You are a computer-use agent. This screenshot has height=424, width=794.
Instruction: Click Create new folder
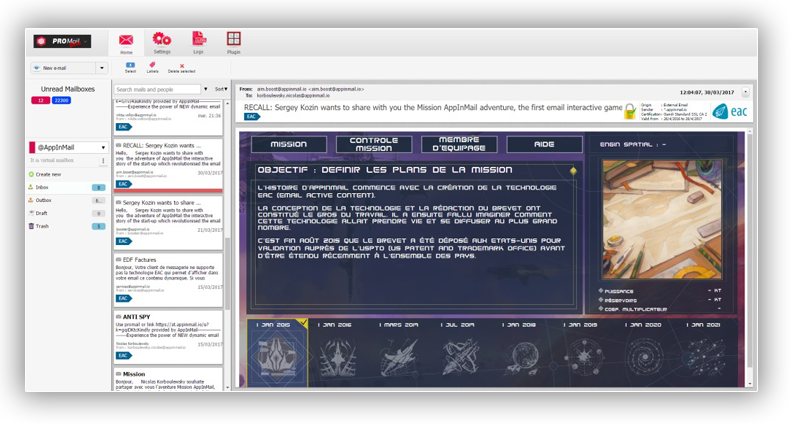pos(45,174)
